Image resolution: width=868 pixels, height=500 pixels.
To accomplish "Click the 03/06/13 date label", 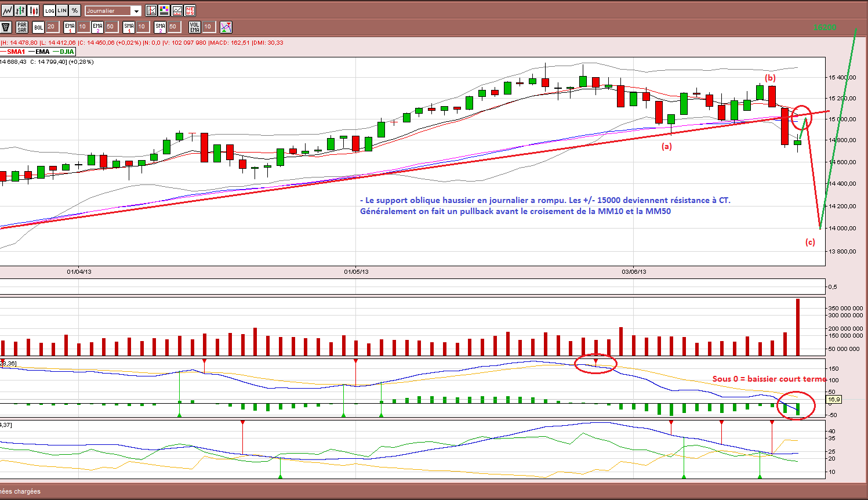I will (634, 271).
